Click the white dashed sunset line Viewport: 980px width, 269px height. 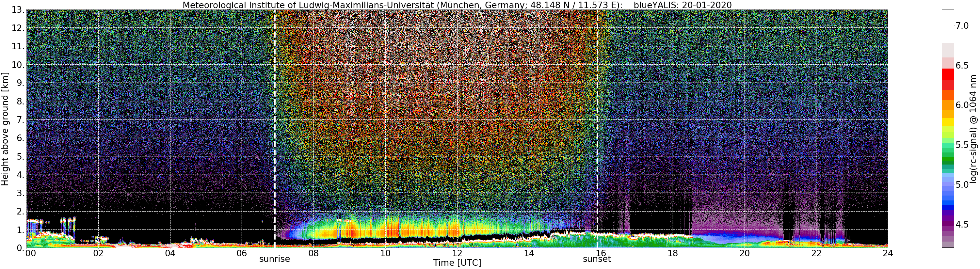597,129
